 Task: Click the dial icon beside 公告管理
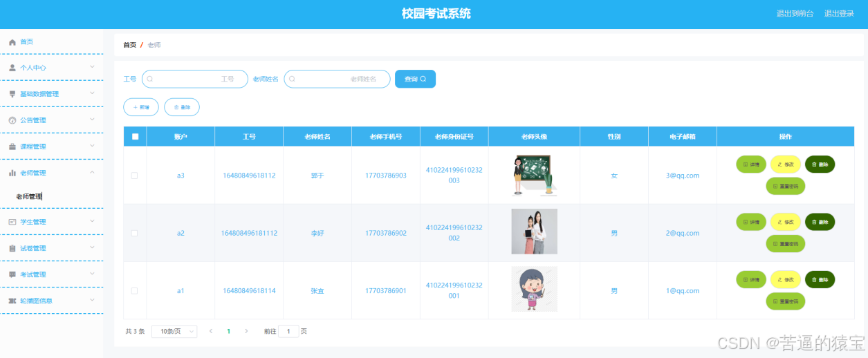pos(12,120)
